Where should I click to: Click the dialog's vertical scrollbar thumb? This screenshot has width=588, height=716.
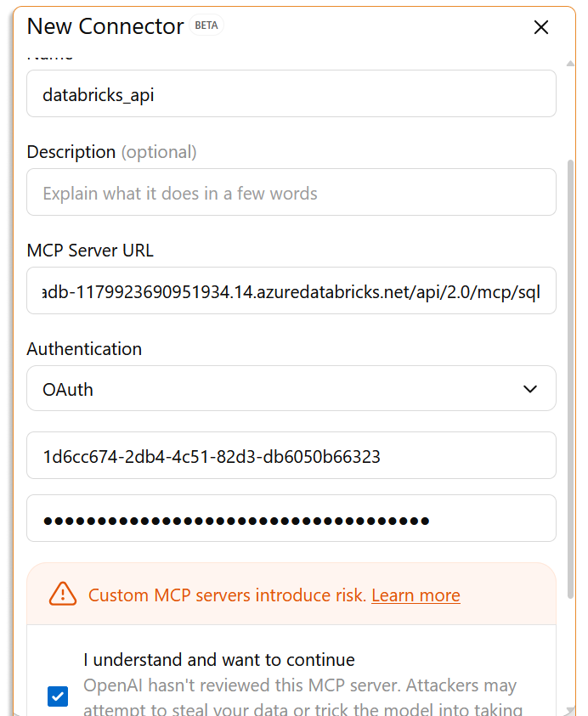point(570,379)
